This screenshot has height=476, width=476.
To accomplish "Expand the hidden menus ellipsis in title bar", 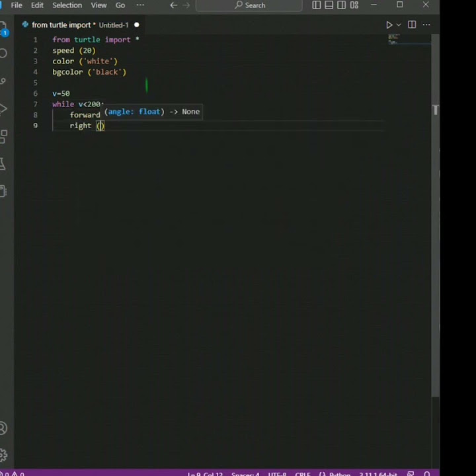I will (140, 5).
